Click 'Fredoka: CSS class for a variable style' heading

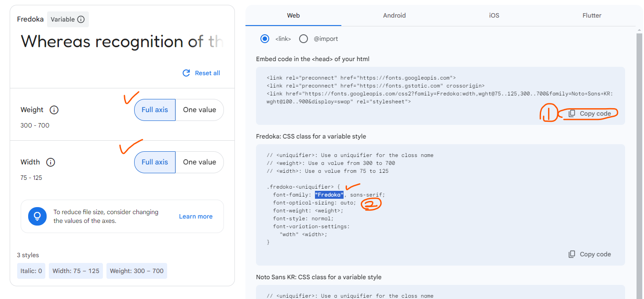point(311,136)
